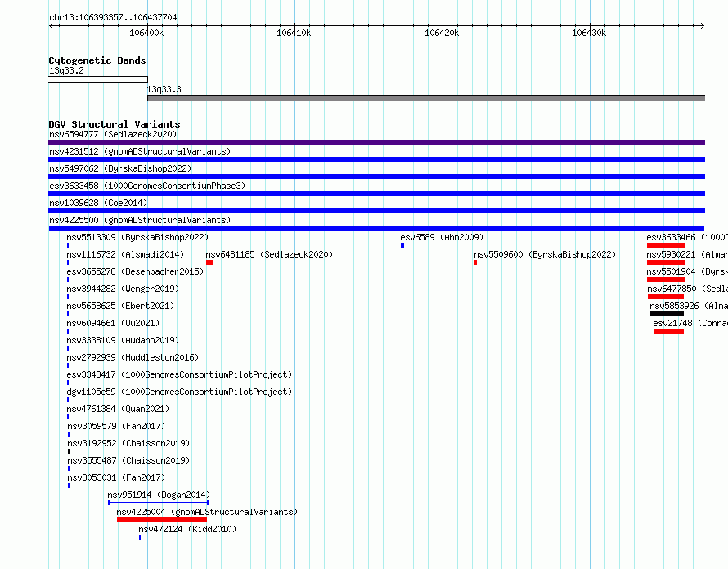Click the 106430k ruler position
728x569 pixels.
pos(589,33)
